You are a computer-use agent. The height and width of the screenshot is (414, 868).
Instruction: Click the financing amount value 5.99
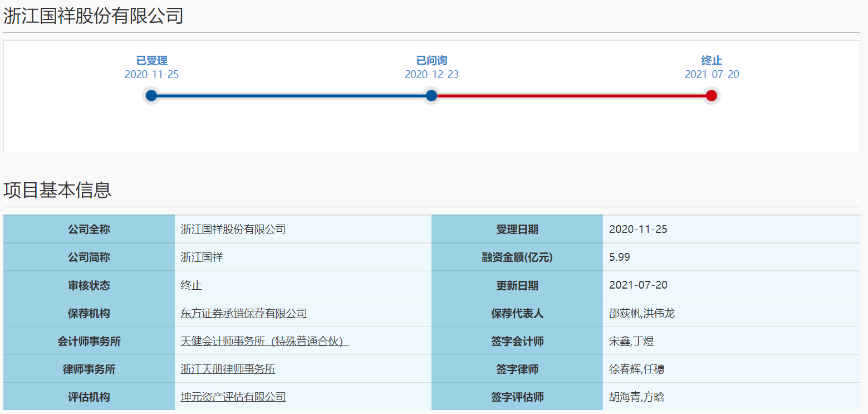[x=620, y=257]
